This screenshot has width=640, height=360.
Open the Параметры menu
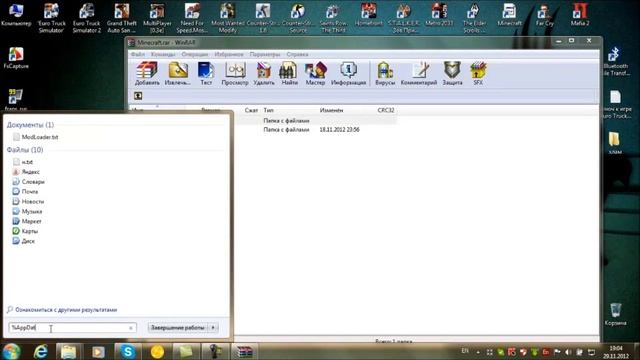tap(265, 54)
